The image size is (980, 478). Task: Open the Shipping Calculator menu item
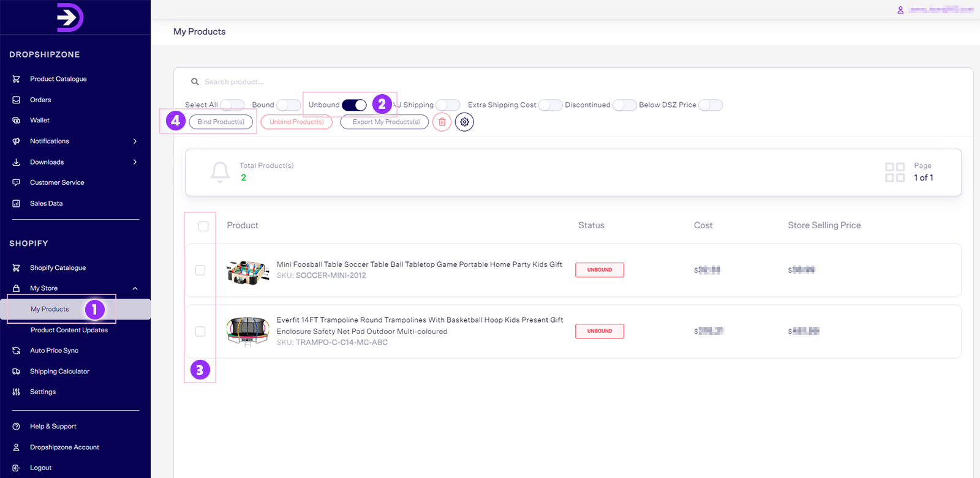click(x=59, y=372)
